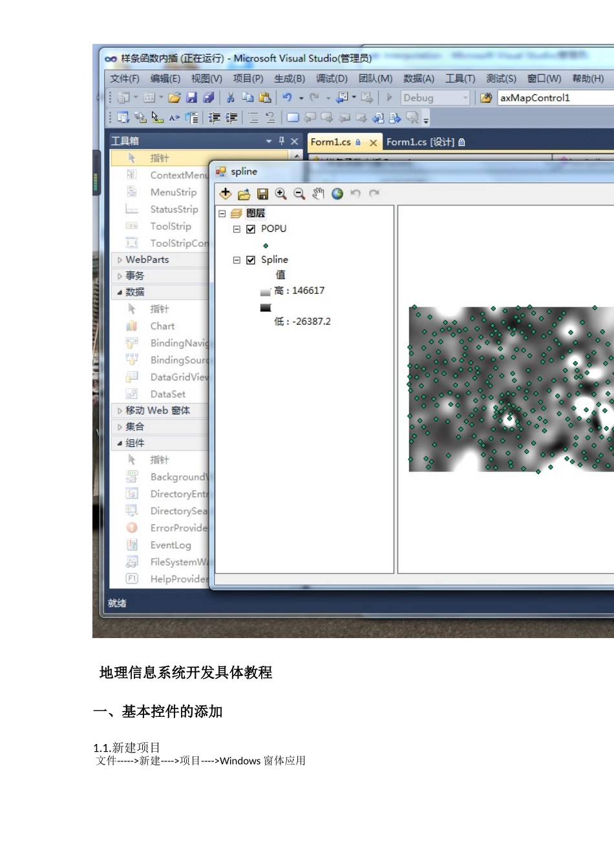Click the Find in Files icon beside axMapControl1
This screenshot has width=614, height=868.
(486, 98)
